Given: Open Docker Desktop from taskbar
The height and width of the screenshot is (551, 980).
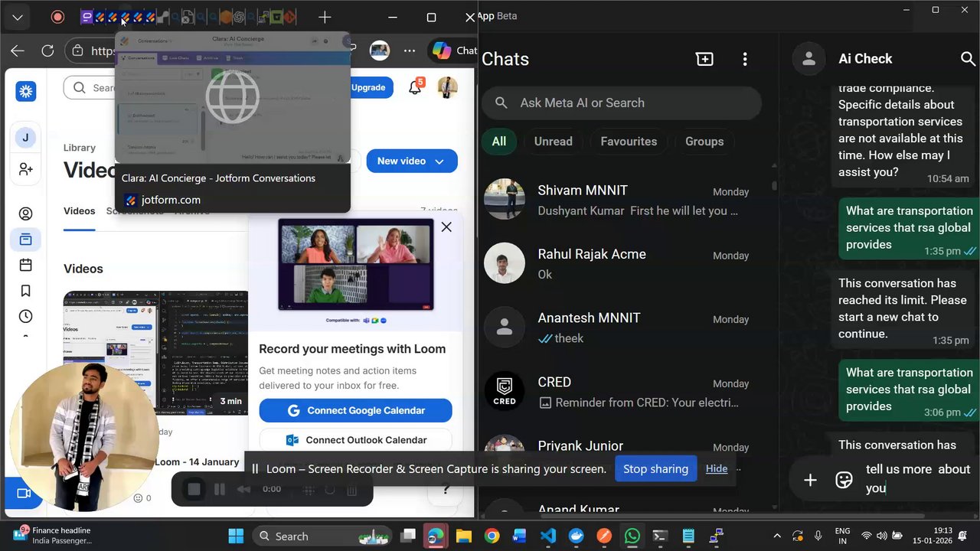Looking at the screenshot, I should click(x=576, y=536).
